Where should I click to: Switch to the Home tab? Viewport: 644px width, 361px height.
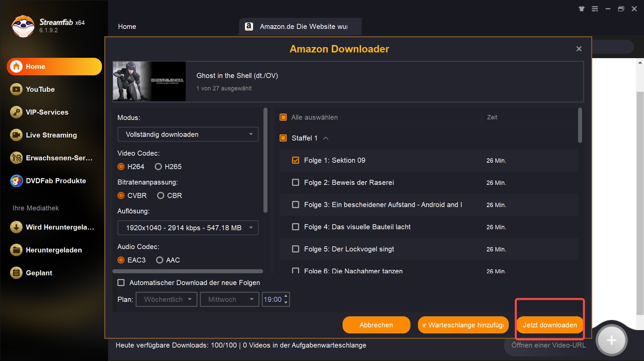point(127,27)
